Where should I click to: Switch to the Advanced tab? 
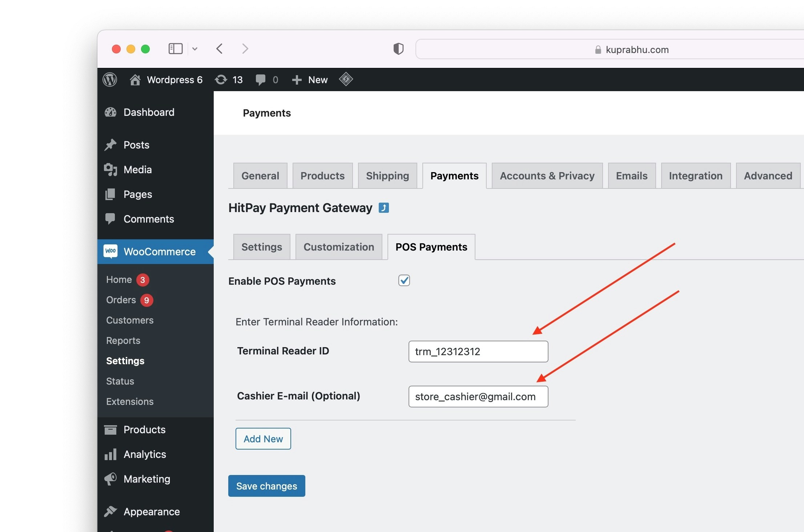[x=768, y=176]
